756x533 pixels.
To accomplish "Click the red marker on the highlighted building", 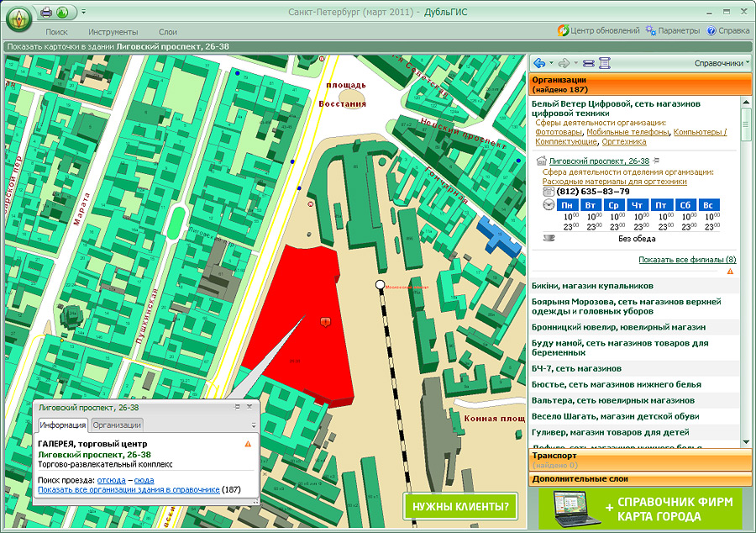I will pos(325,322).
